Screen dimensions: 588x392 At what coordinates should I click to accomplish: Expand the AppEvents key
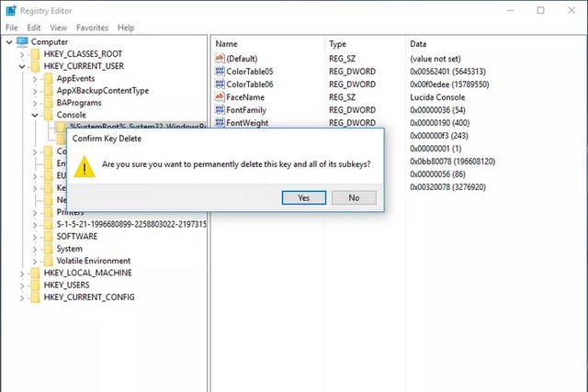(x=35, y=79)
